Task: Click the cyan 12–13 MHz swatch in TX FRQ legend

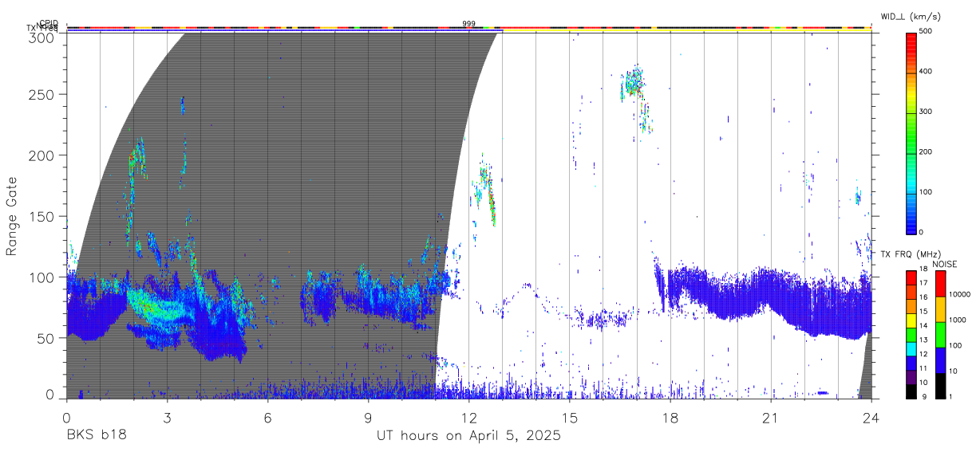Action: pos(911,349)
